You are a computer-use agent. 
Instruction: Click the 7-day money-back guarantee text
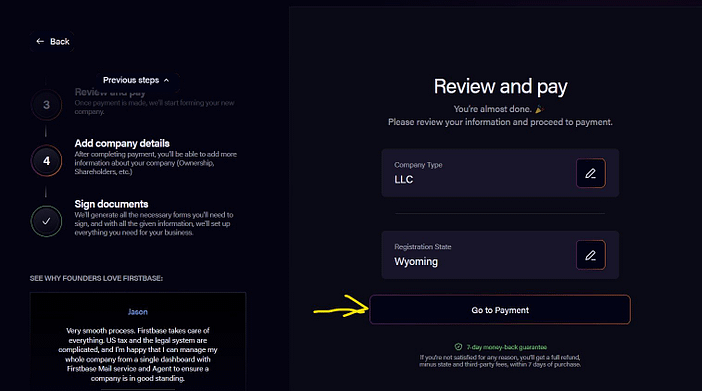pyautogui.click(x=506, y=347)
